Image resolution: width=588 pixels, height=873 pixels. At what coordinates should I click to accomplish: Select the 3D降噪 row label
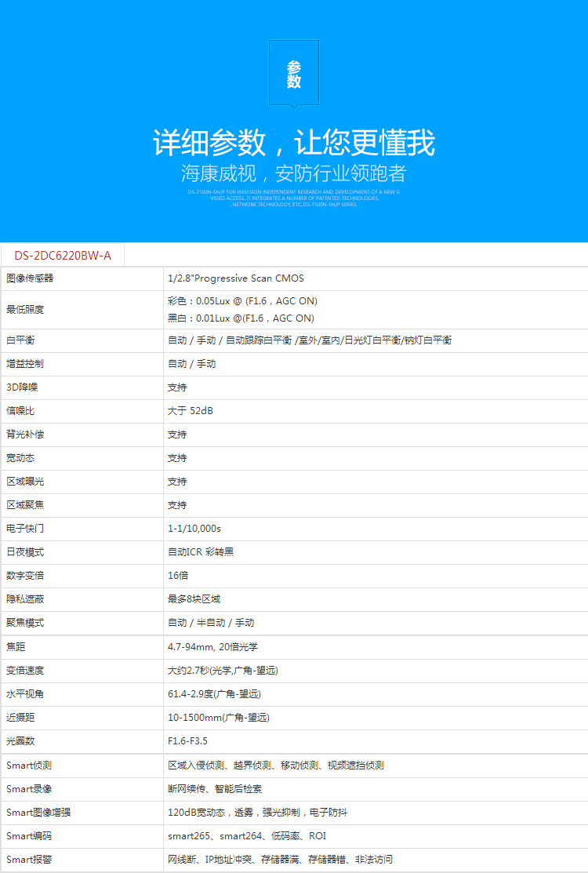(22, 387)
